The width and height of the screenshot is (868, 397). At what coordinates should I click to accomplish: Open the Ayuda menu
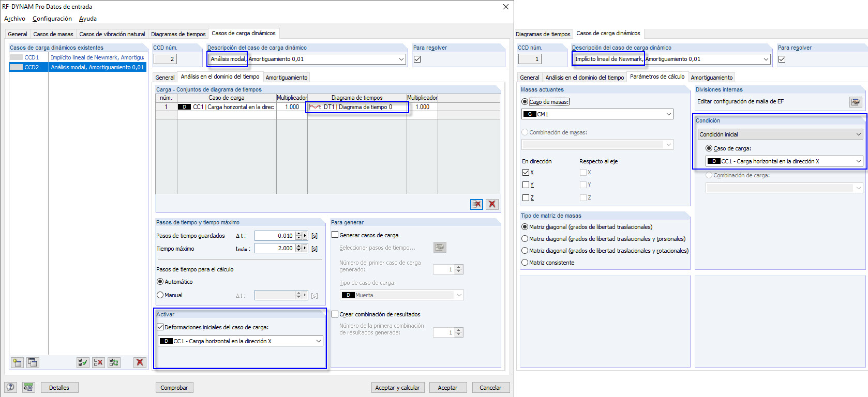coord(88,19)
